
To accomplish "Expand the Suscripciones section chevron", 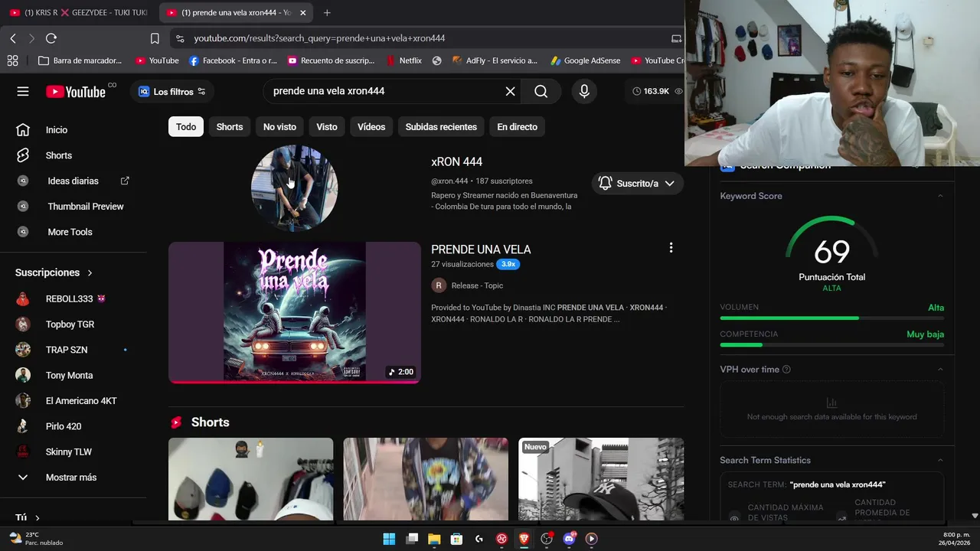I will (x=90, y=272).
